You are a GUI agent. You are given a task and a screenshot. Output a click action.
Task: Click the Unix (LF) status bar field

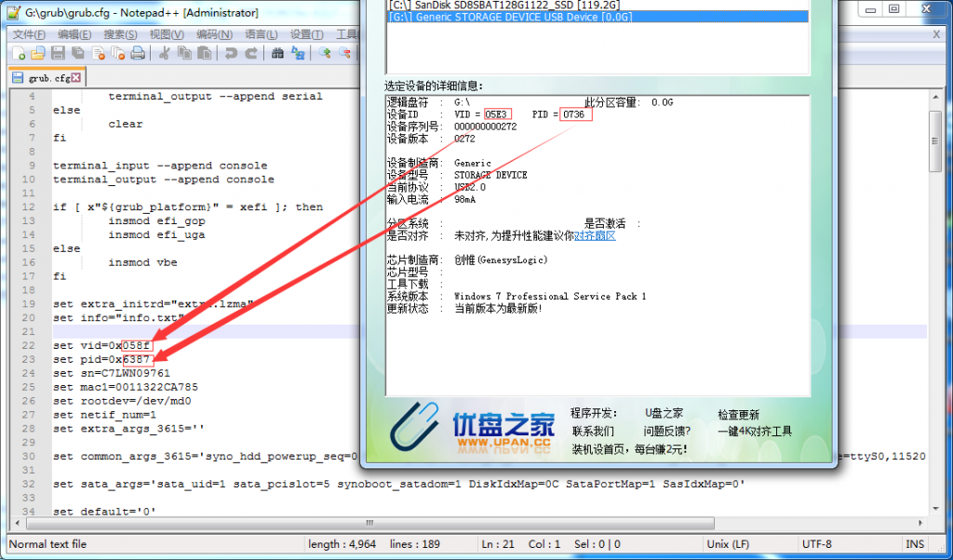pyautogui.click(x=729, y=544)
